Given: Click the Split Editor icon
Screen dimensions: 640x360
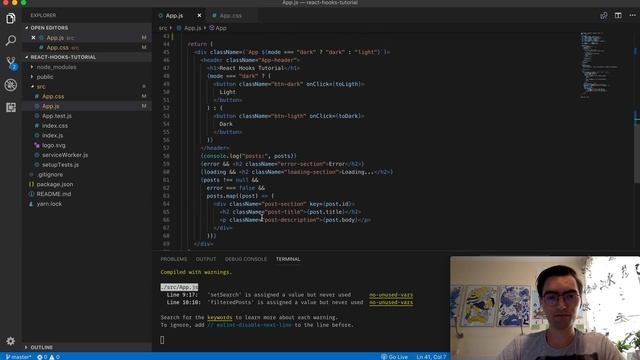Looking at the screenshot, I should [x=618, y=16].
